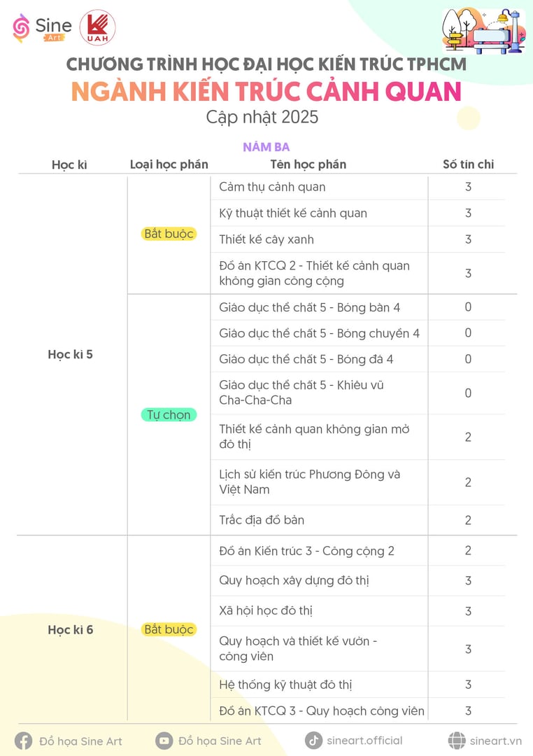Image resolution: width=533 pixels, height=756 pixels.
Task: Click the Học kì 6 label
Action: click(71, 630)
